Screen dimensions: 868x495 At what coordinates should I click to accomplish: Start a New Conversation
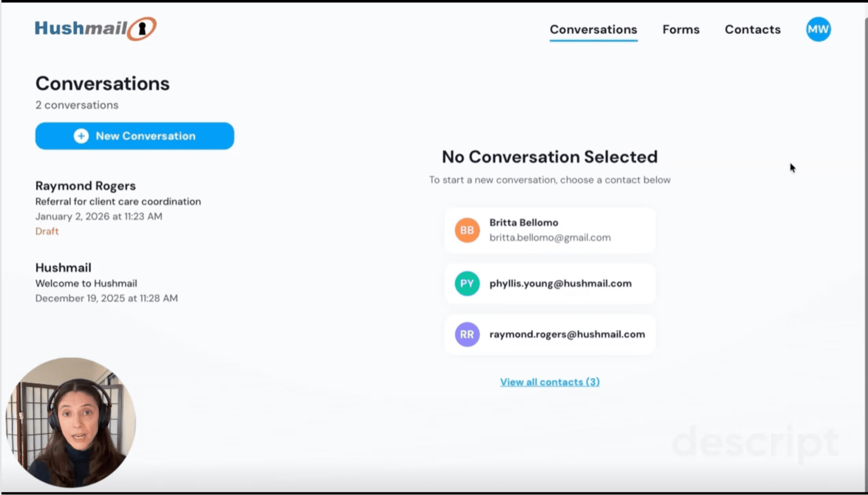(135, 136)
